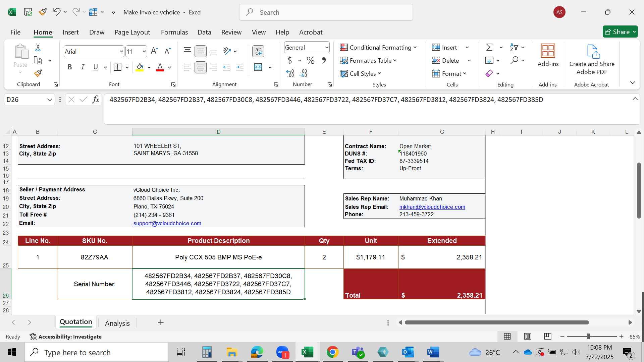Switch to Normal view in status bar
644x362 pixels.
507,336
